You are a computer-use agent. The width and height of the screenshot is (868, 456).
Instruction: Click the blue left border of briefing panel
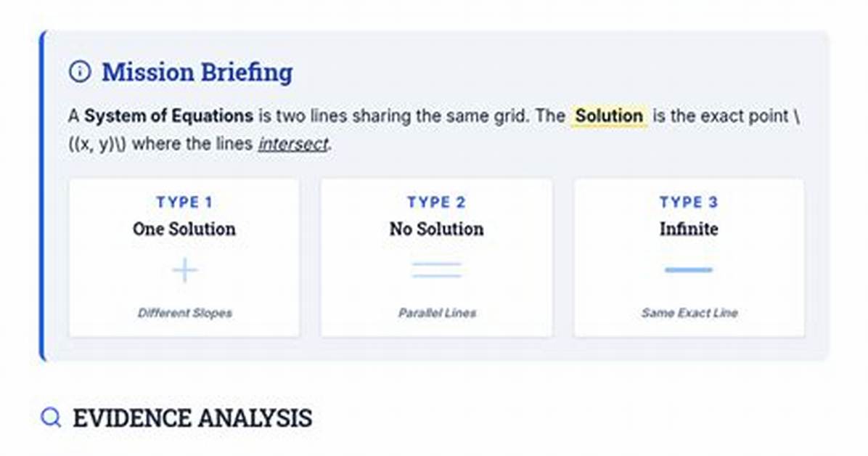[x=42, y=195]
